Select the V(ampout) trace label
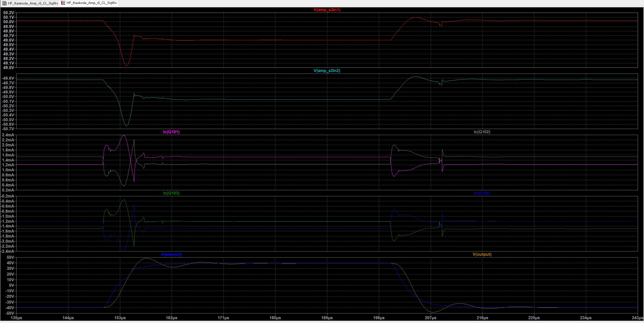 (x=171, y=254)
